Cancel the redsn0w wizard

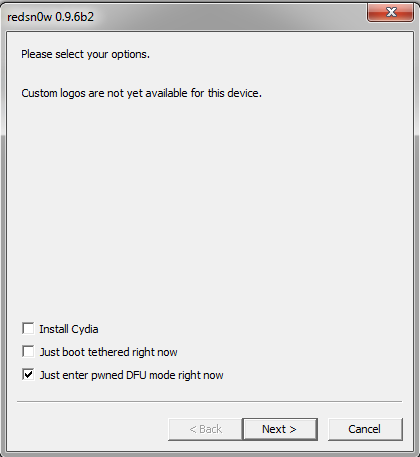[x=365, y=429]
